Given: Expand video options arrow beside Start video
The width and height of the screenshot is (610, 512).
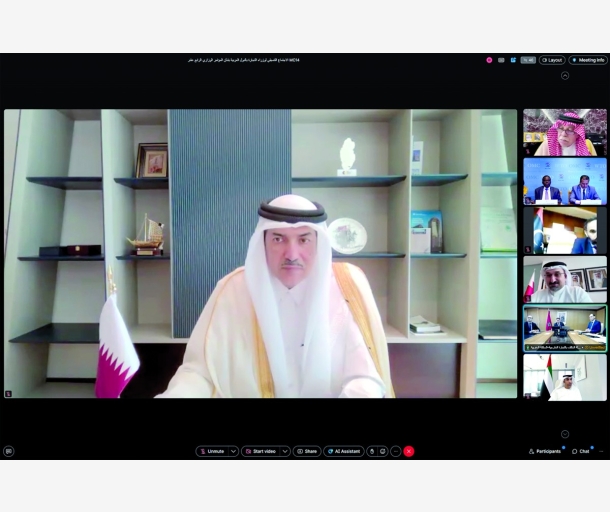Looking at the screenshot, I should (x=285, y=451).
